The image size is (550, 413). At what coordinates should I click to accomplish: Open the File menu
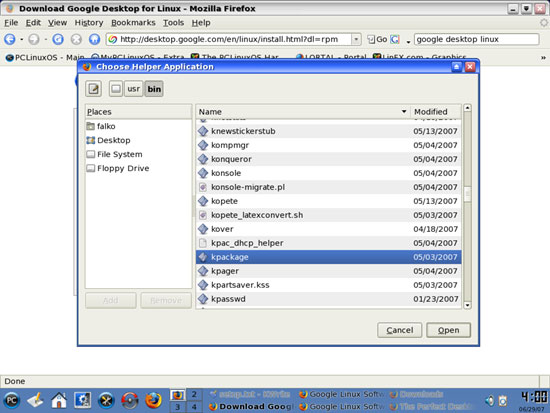[11, 23]
